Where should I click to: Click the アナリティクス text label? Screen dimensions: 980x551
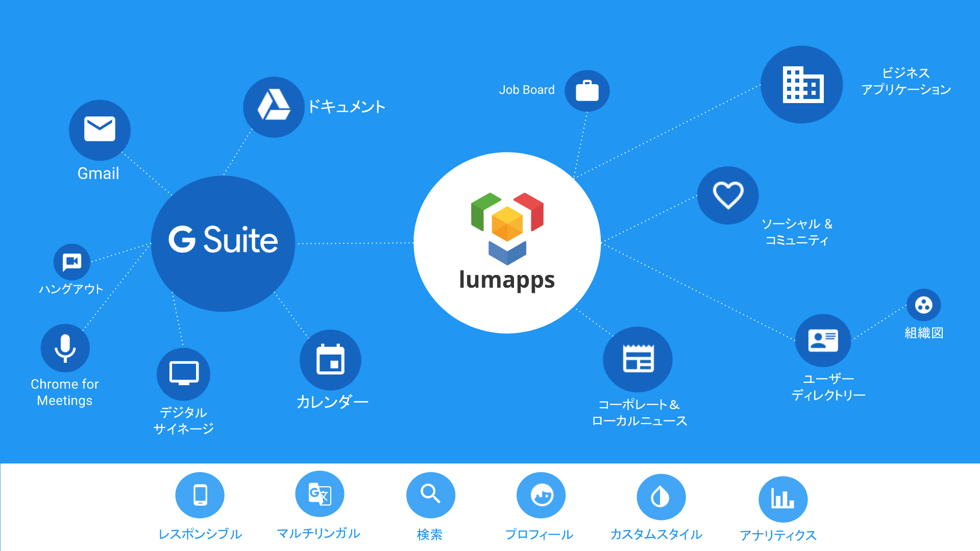[x=778, y=535]
